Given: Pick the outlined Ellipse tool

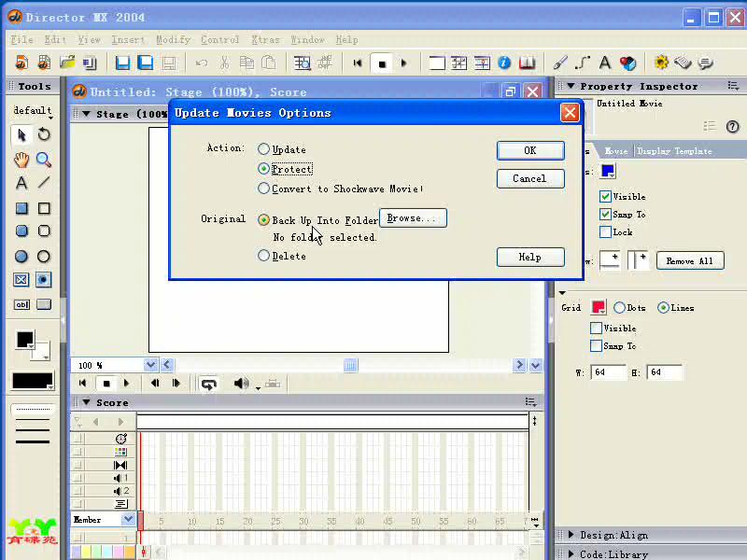Looking at the screenshot, I should point(44,256).
